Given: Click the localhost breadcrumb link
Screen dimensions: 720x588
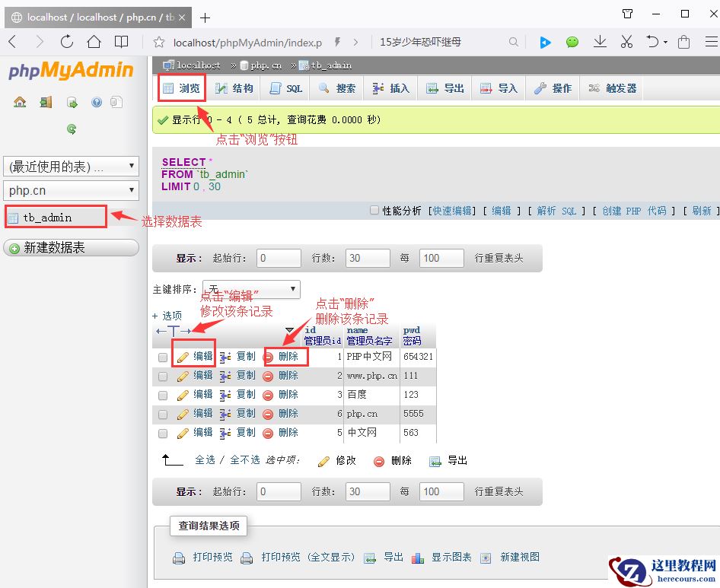Looking at the screenshot, I should click(x=199, y=65).
